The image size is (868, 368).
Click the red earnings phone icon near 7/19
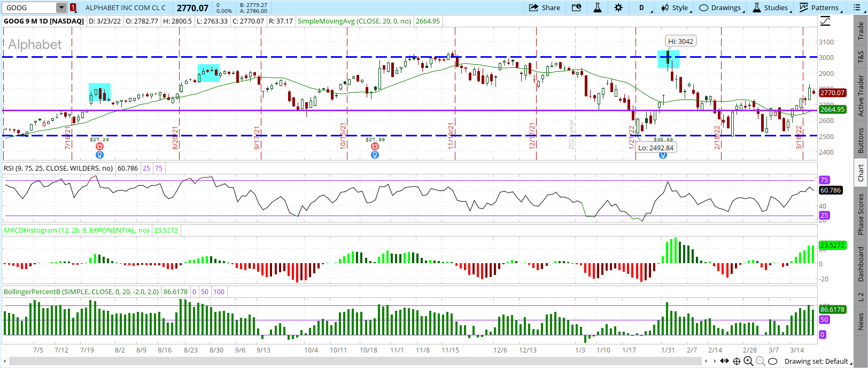click(99, 147)
